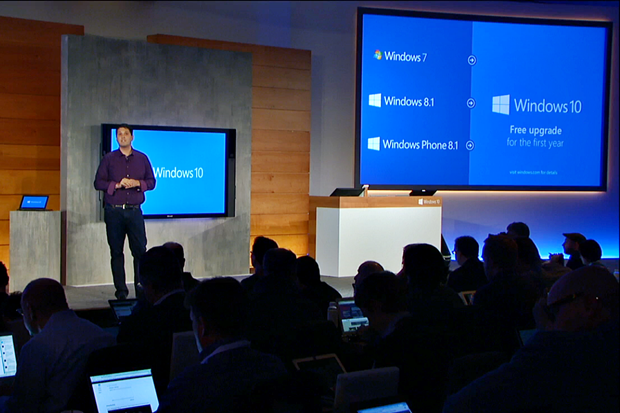This screenshot has width=620, height=413.
Task: Click the logo beside Windows 8.1 text
Action: pos(374,100)
